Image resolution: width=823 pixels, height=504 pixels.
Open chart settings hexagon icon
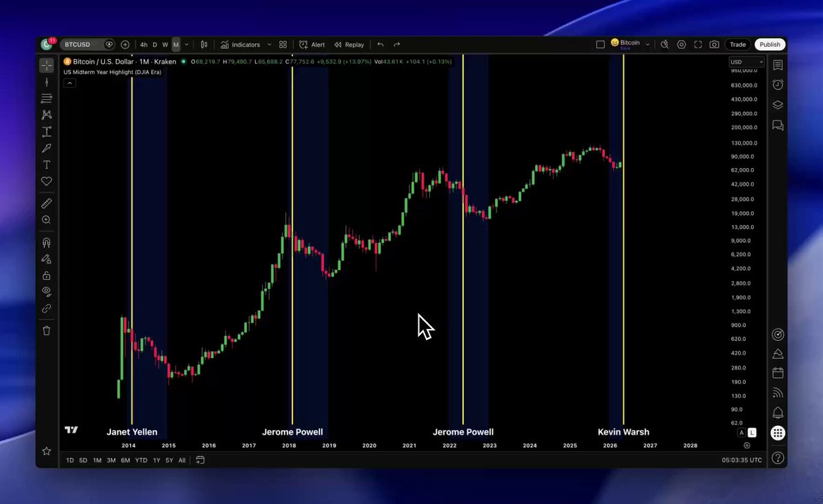681,45
